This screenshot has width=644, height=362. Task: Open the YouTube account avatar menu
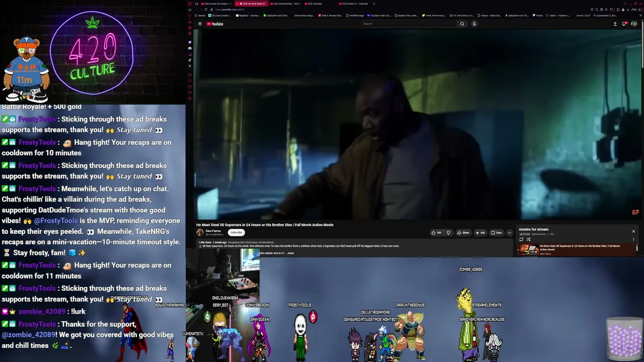[x=634, y=24]
